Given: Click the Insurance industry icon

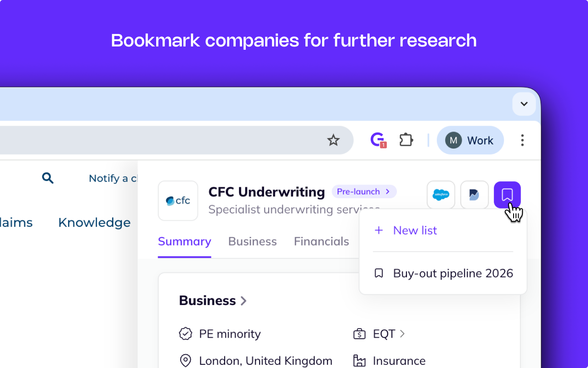Looking at the screenshot, I should click(359, 361).
